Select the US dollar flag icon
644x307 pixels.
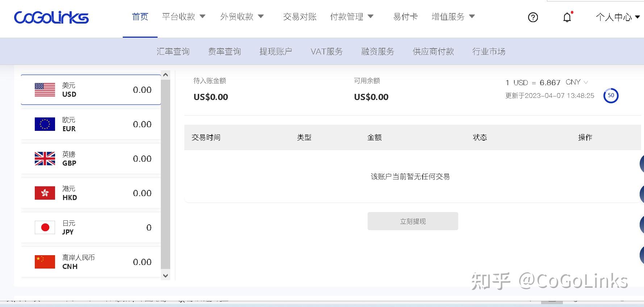point(44,89)
